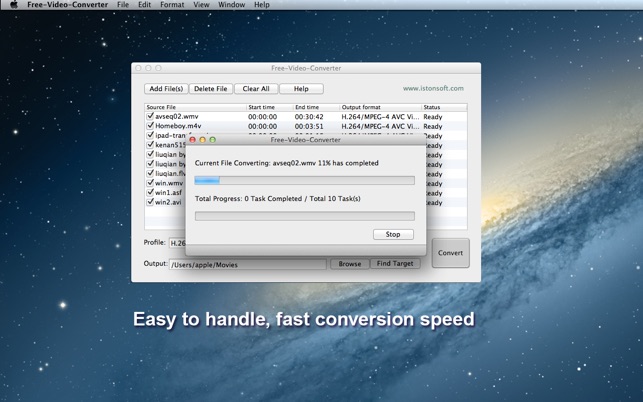Open the Apple menu
Screen dimensions: 643x402
click(x=14, y=5)
